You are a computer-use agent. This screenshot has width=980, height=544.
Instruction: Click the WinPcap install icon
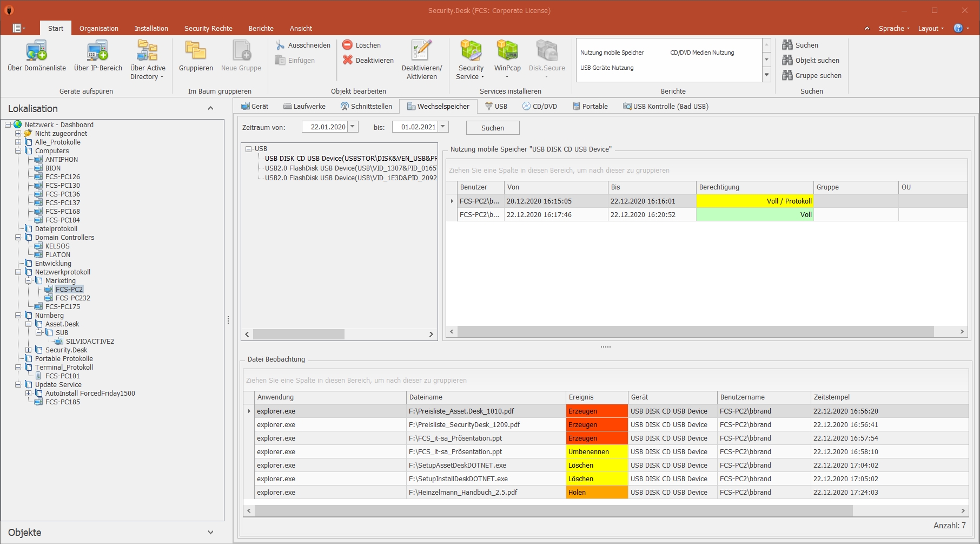coord(507,51)
